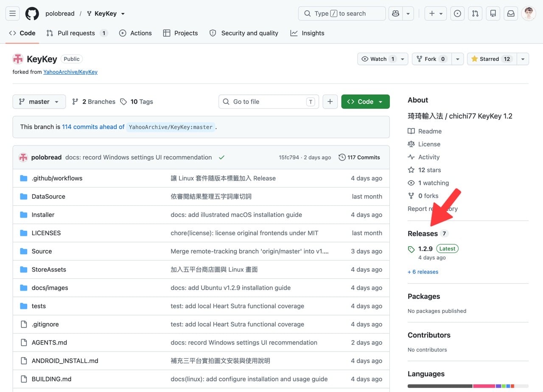This screenshot has width=543, height=392.
Task: View the 0 forks list
Action: coord(423,196)
